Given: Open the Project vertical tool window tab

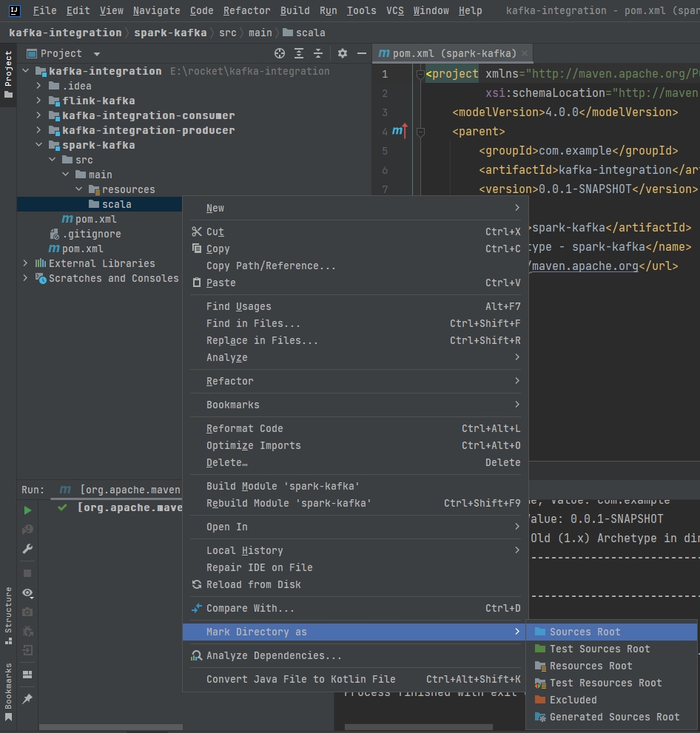Looking at the screenshot, I should (8, 75).
